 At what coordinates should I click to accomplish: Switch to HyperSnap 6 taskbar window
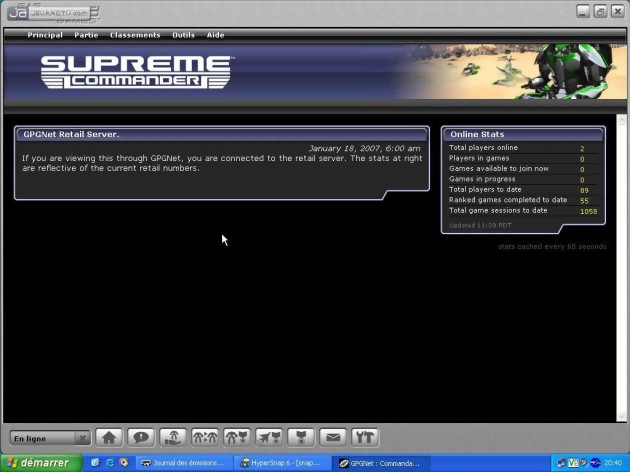(x=282, y=463)
